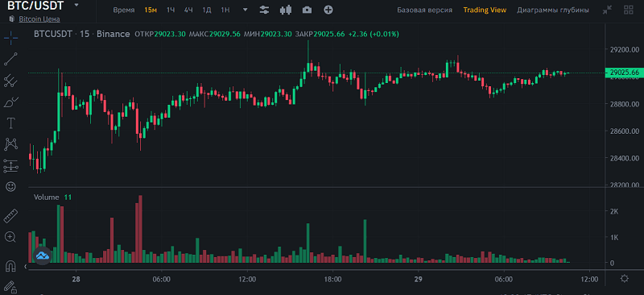Collapse the drawing toolbar arrow
Image resolution: width=644 pixels, height=295 pixels.
pyautogui.click(x=26, y=267)
